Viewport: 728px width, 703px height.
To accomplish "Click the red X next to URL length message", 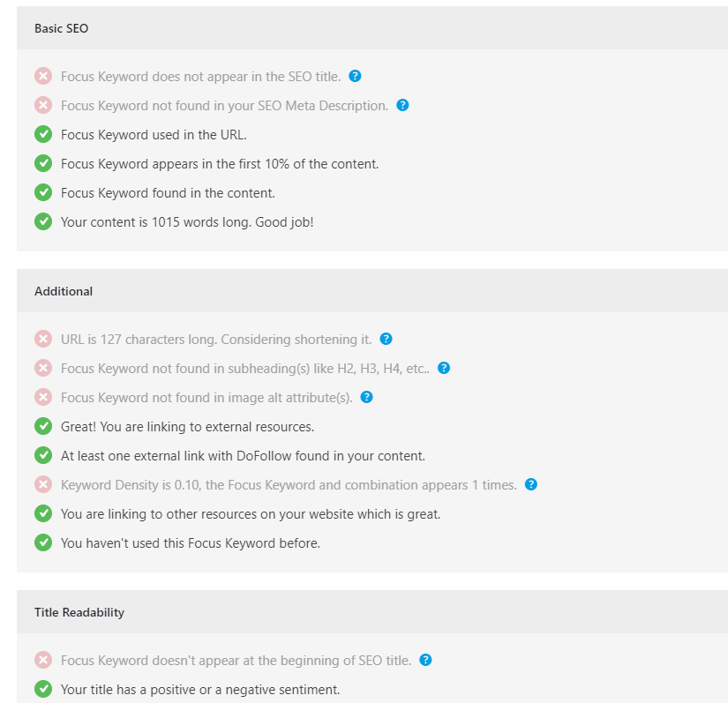I will coord(43,339).
